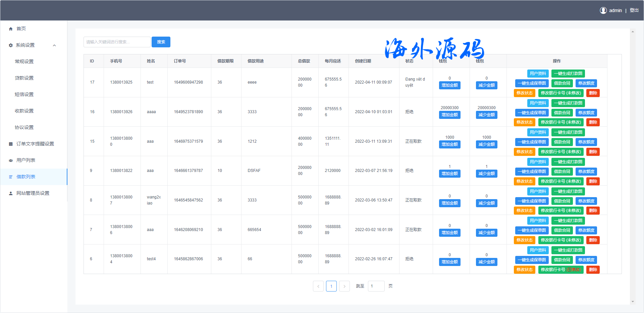Viewport: 644px width, 313px height.
Task: Focus the keyword search input field
Action: pyautogui.click(x=117, y=42)
